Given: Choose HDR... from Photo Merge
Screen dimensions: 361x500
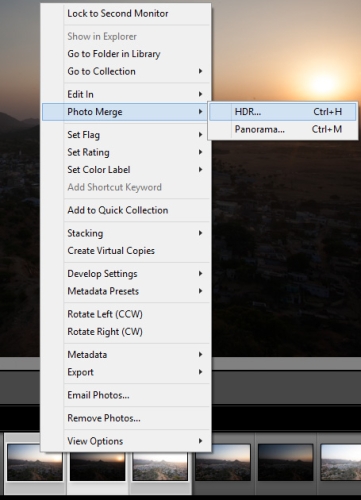Looking at the screenshot, I should coord(283,112).
